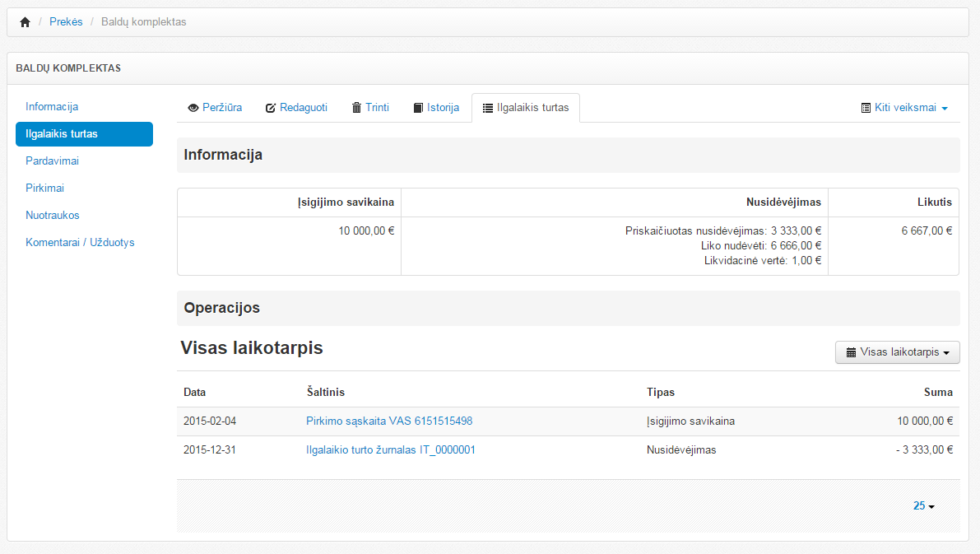Expand the Kiti veiksmai dropdown menu
Screen dimensions: 980x554
tap(904, 108)
